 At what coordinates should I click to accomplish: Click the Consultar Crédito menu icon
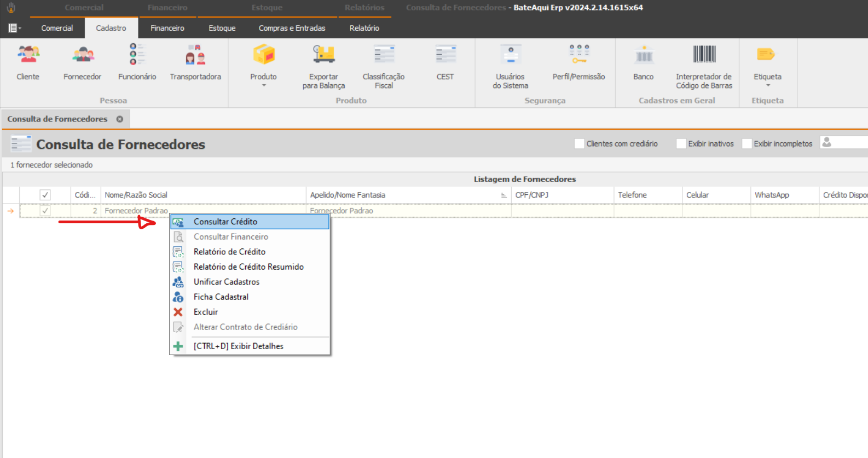pyautogui.click(x=178, y=222)
